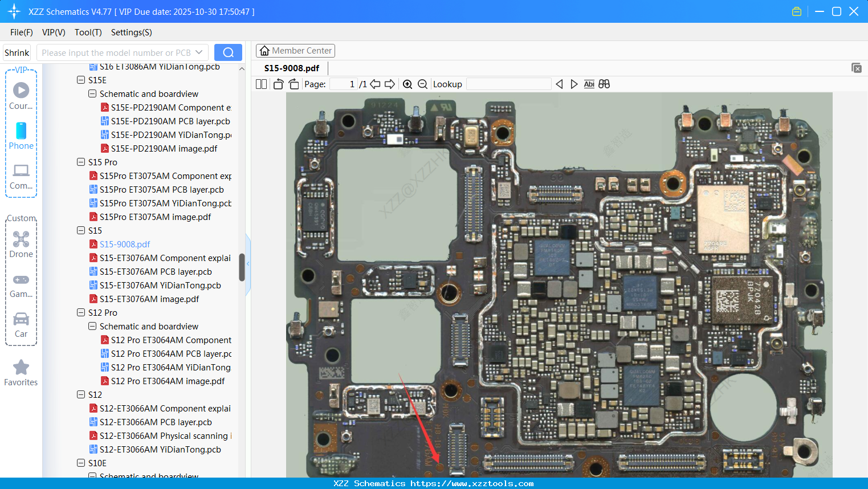Open S15-ET3076AM image.pdf
This screenshot has height=489, width=868.
click(x=149, y=299)
